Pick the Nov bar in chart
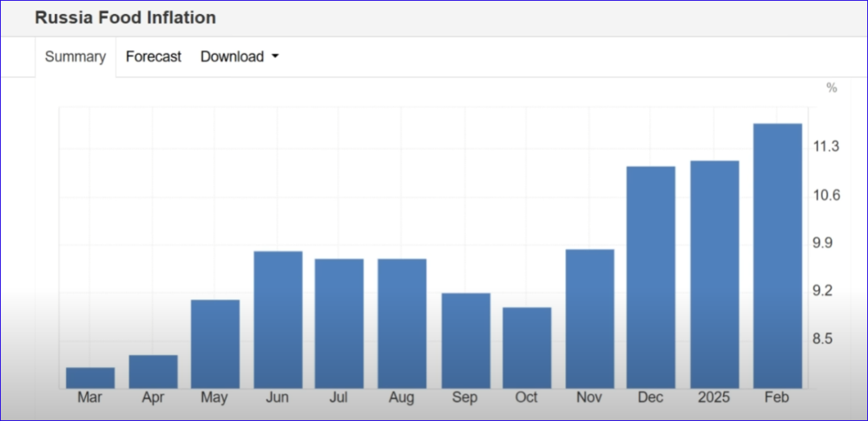Screen dimensions: 868x421 590,319
